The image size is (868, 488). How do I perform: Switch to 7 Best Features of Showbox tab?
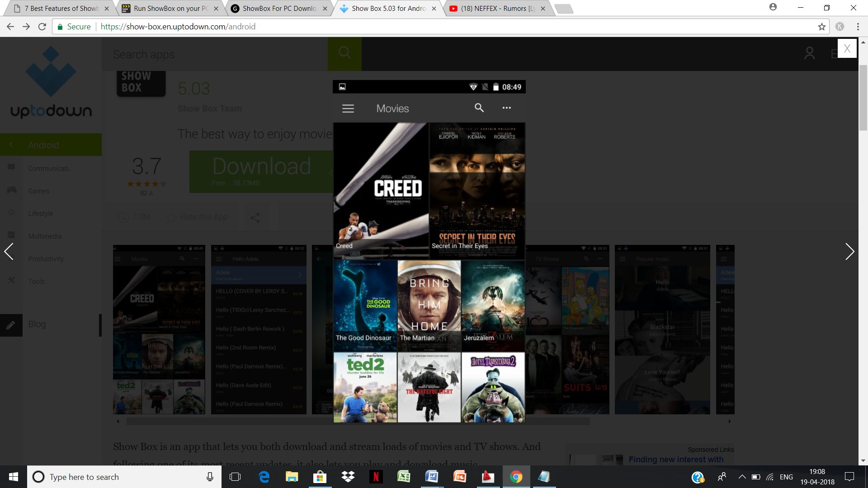61,8
